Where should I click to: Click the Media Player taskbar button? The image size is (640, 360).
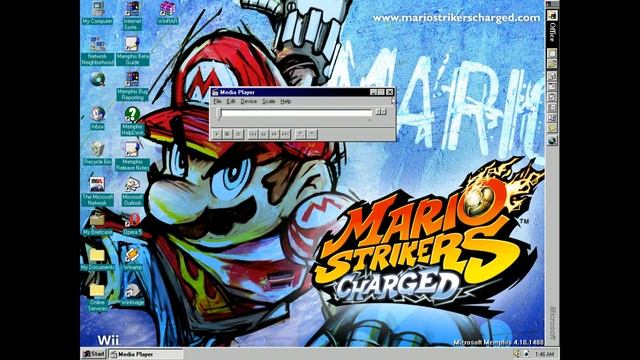pyautogui.click(x=145, y=354)
